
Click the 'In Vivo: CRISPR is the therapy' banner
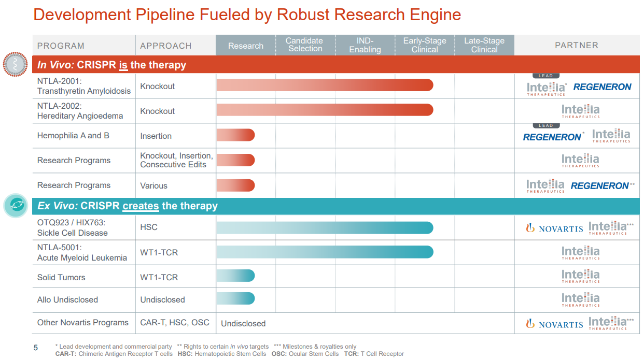(x=336, y=65)
